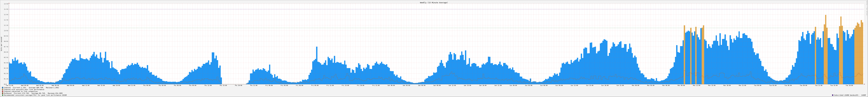868x97 pixels.
Task: Click the Sat 00:00 time axis label
Action: pyautogui.click(x=391, y=85)
